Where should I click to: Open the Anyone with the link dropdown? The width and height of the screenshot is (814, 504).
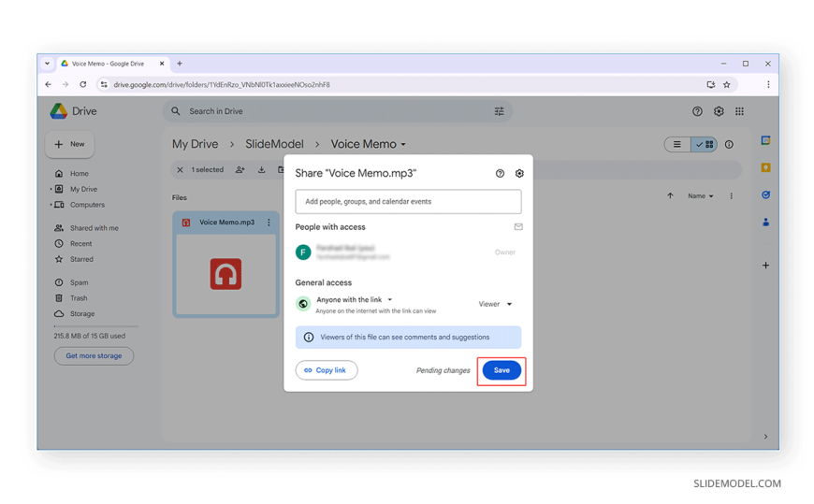[x=354, y=299]
